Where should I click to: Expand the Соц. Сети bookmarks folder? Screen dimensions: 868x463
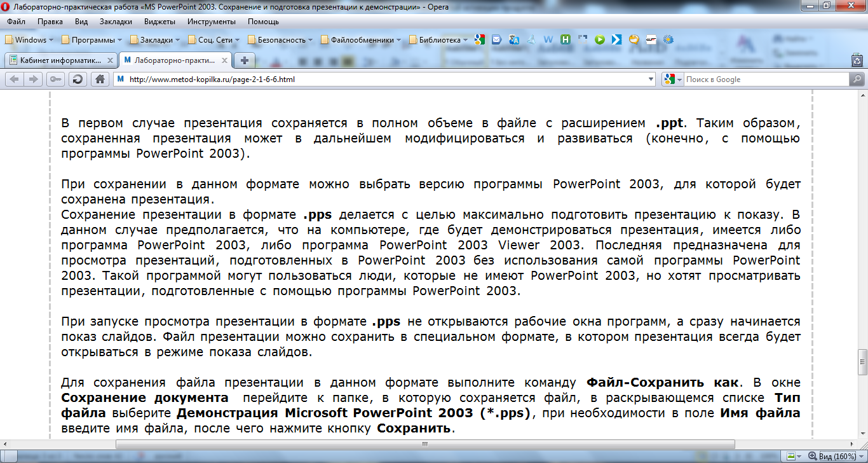coord(215,39)
